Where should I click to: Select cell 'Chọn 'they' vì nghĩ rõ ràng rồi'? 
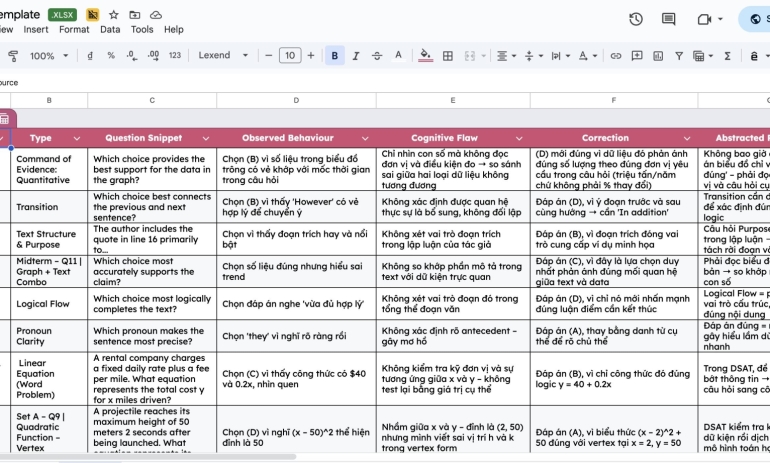point(296,336)
